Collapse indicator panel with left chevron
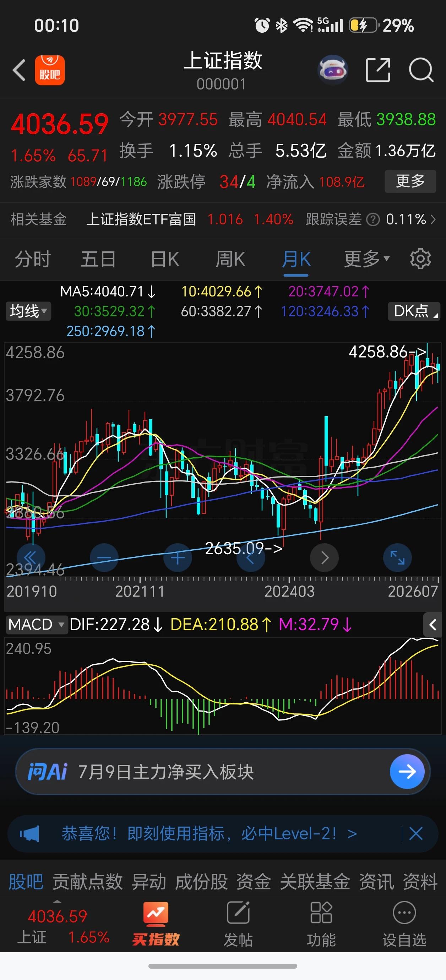 [x=432, y=625]
